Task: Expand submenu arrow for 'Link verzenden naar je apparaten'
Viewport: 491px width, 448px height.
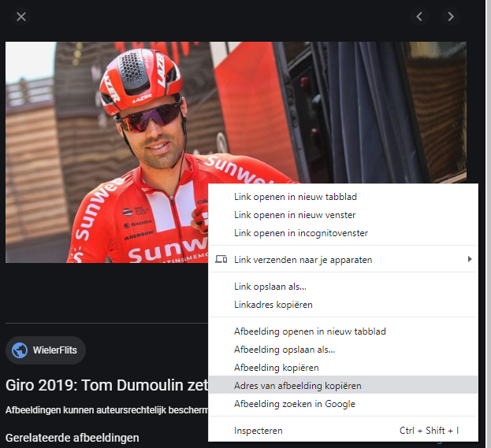Action: pos(470,259)
